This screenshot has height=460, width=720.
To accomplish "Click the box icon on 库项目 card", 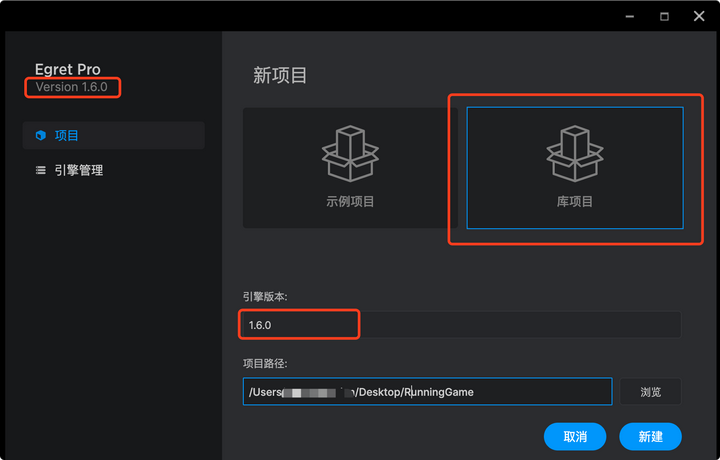I will pyautogui.click(x=575, y=153).
